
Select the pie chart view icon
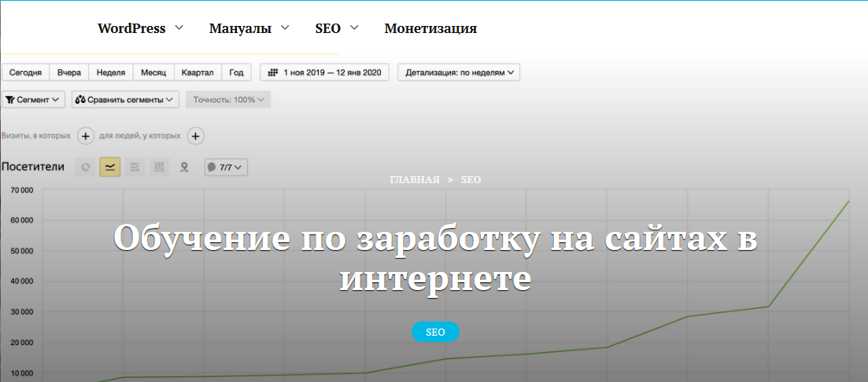(x=85, y=167)
